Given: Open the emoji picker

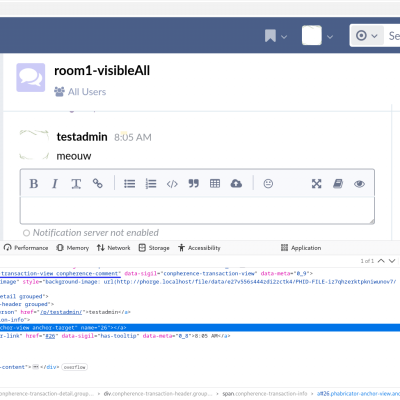Looking at the screenshot, I should [268, 184].
